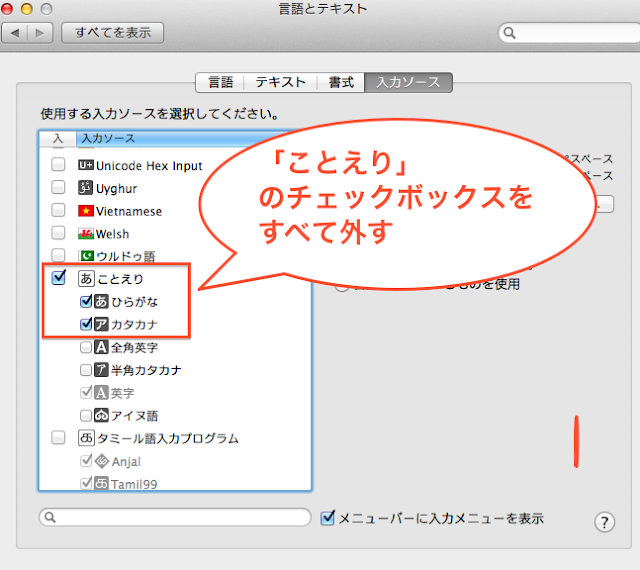The width and height of the screenshot is (640, 570).
Task: Toggle メニューバーに入力メニューを表示 checkbox
Action: point(328,518)
